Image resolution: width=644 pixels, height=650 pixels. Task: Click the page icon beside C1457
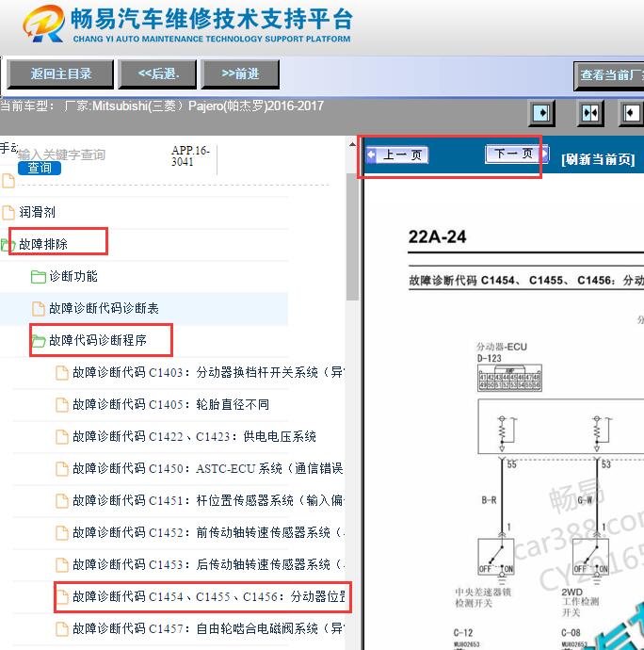(62, 629)
